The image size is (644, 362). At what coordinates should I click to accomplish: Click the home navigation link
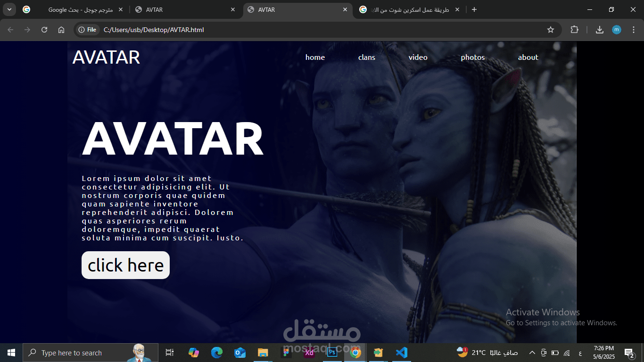[315, 58]
